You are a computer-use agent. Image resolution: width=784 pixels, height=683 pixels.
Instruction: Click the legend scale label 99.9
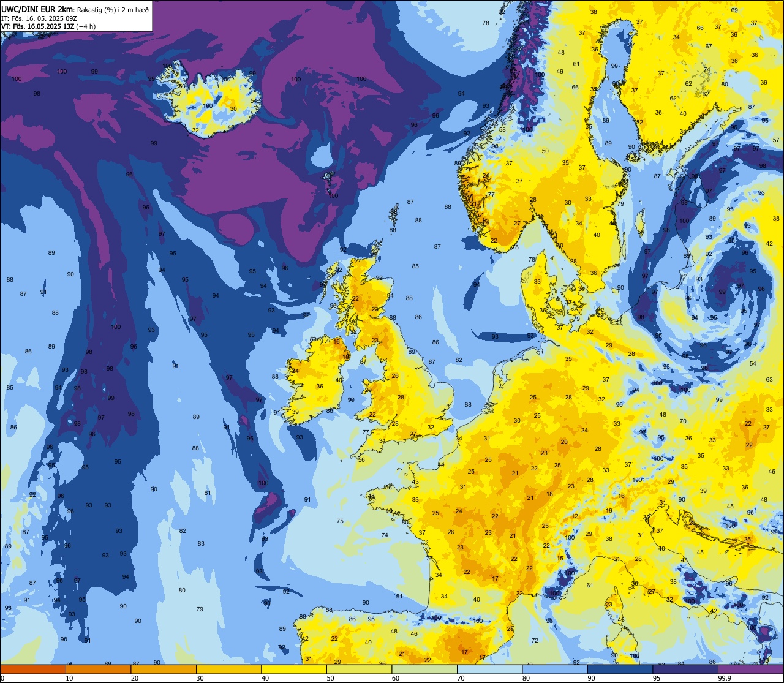click(725, 678)
